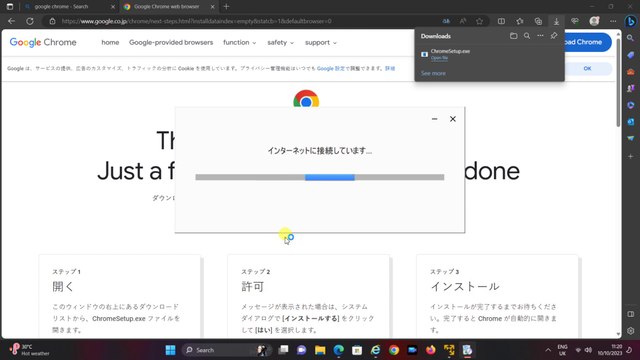Open Bing Copilot sidebar button

tap(630, 21)
